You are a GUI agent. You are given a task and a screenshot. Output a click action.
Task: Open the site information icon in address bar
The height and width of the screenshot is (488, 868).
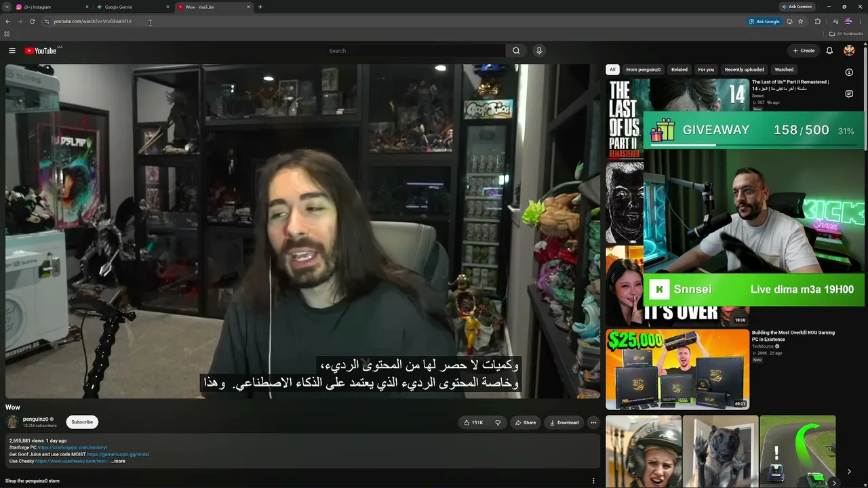[x=47, y=22]
